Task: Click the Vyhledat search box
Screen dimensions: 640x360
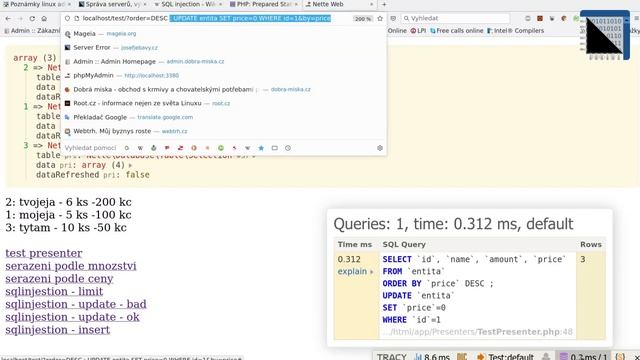Action: pos(455,18)
